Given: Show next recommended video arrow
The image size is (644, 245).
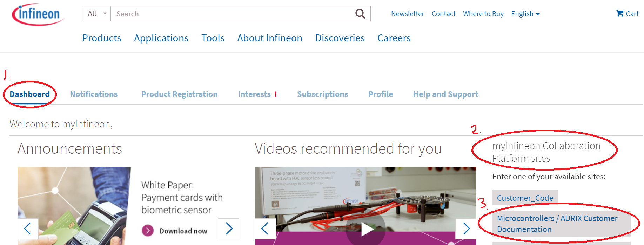Looking at the screenshot, I should pos(466,229).
